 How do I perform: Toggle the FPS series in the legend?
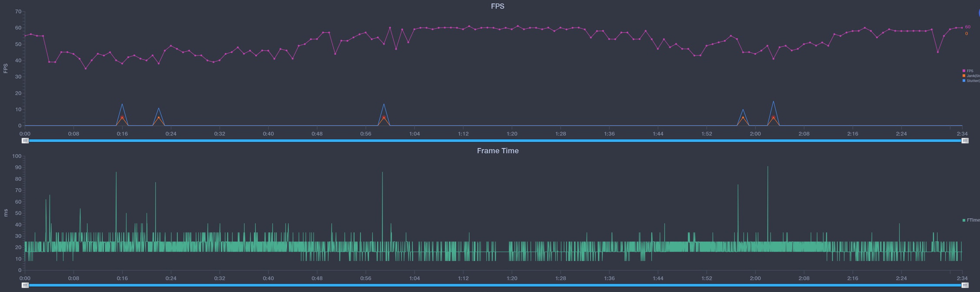tap(968, 71)
